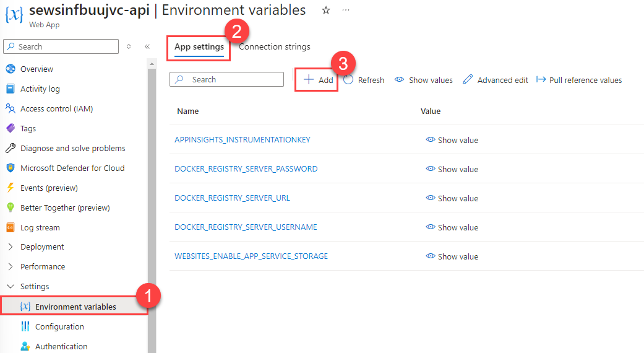Click the Add button

click(318, 80)
